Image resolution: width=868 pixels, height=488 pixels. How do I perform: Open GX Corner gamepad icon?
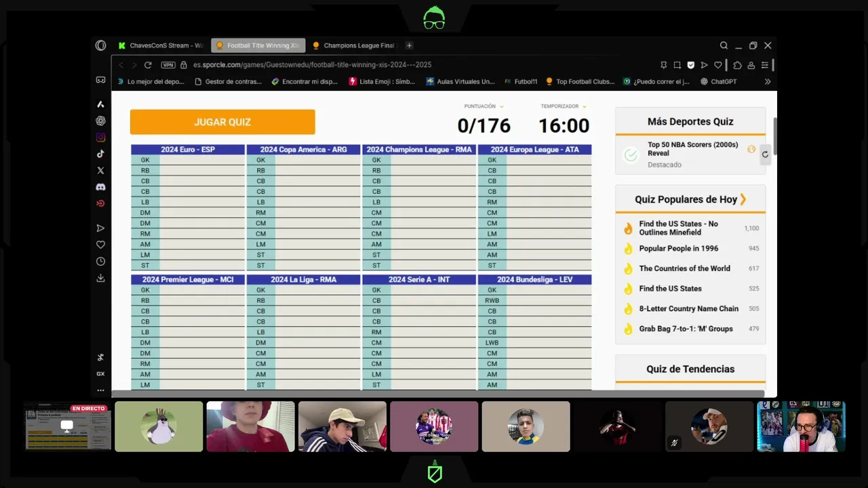point(100,80)
